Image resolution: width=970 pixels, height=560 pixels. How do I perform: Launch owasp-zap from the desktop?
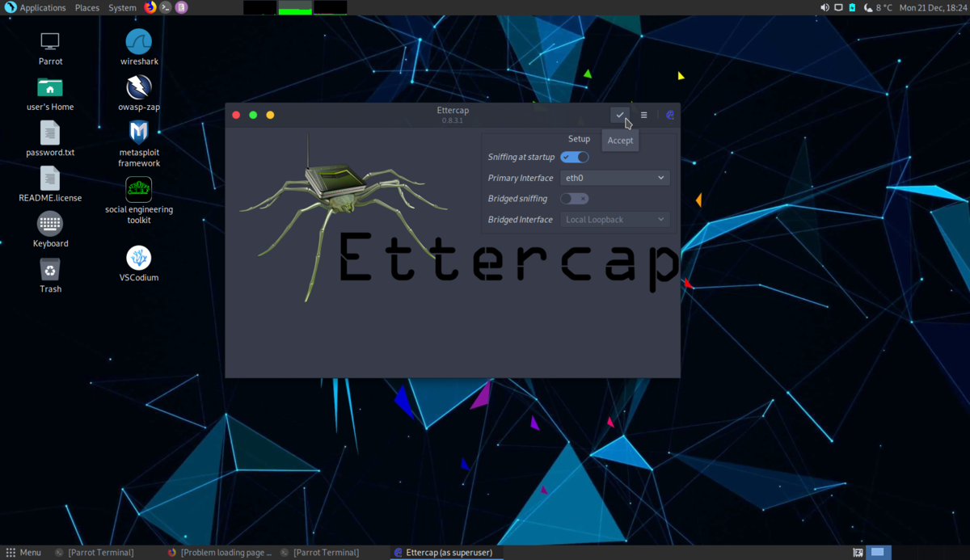[x=139, y=94]
